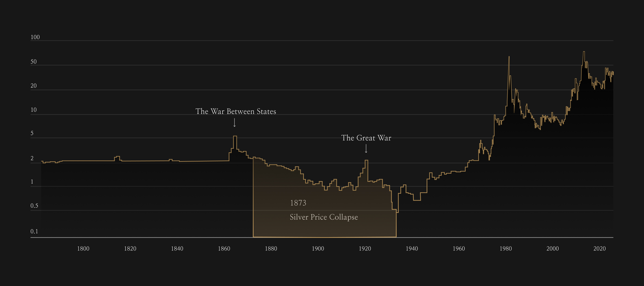Click the 1980 price spike peak
Screen dimensions: 644x286
[509, 57]
